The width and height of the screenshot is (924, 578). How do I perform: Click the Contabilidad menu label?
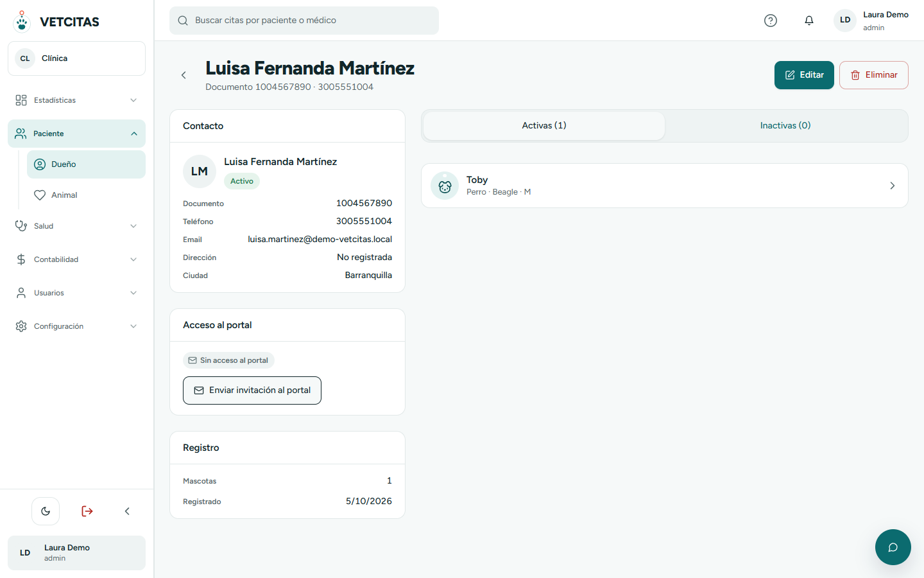pyautogui.click(x=56, y=259)
